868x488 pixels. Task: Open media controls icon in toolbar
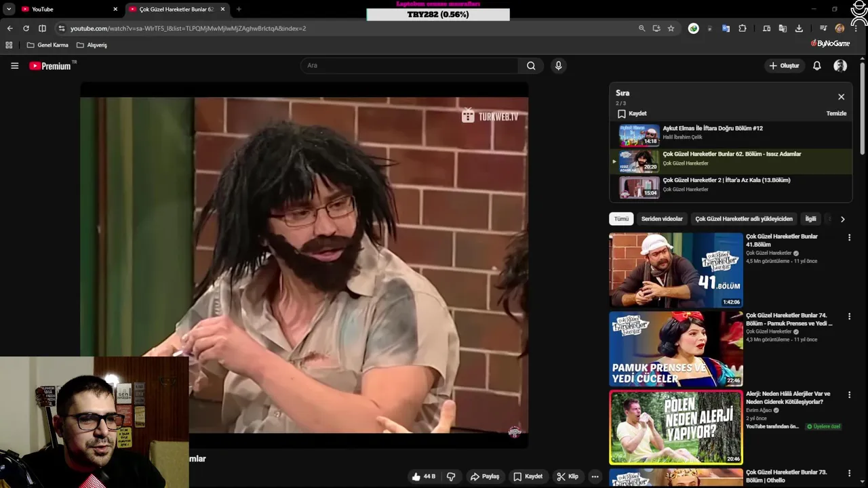click(x=823, y=28)
